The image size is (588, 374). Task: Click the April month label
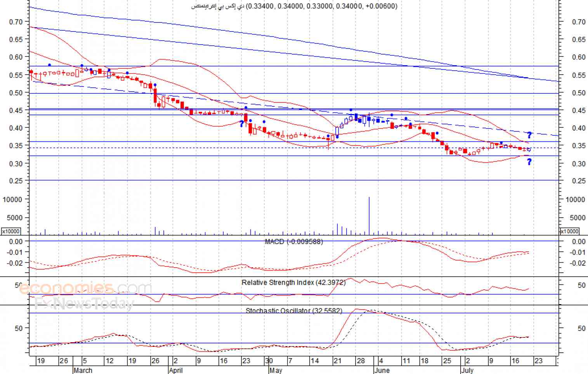pyautogui.click(x=176, y=370)
